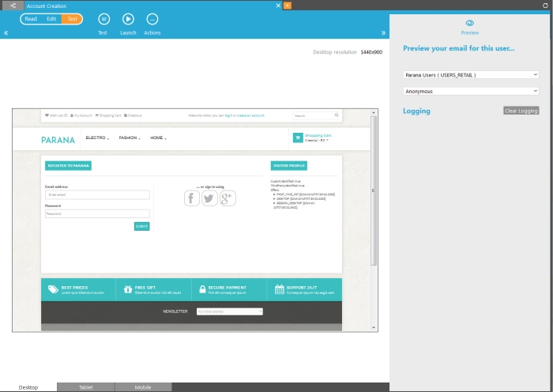Click the shopping cart icon
Image resolution: width=553 pixels, height=392 pixels.
click(x=298, y=138)
